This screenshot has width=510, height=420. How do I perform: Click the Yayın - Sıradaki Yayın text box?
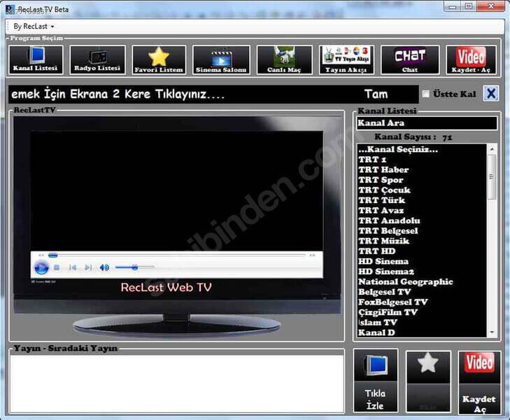pos(177,384)
